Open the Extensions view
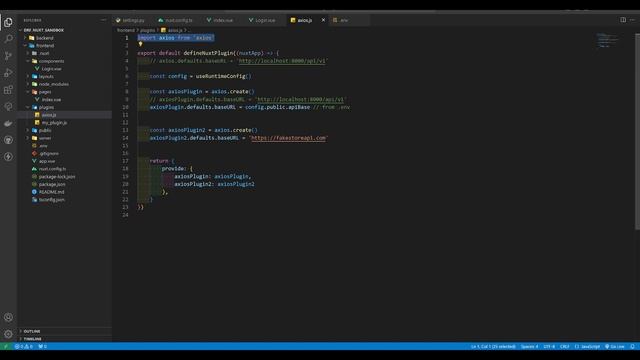This screenshot has height=360, width=640. click(8, 90)
